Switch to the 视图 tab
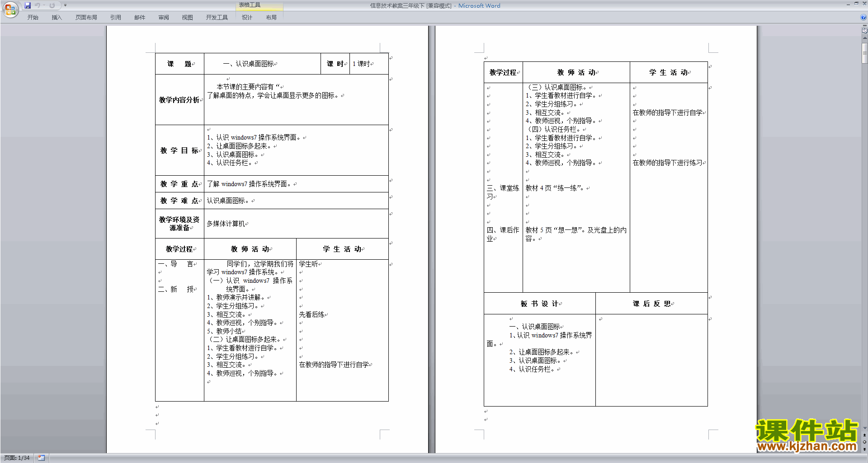 click(x=188, y=18)
